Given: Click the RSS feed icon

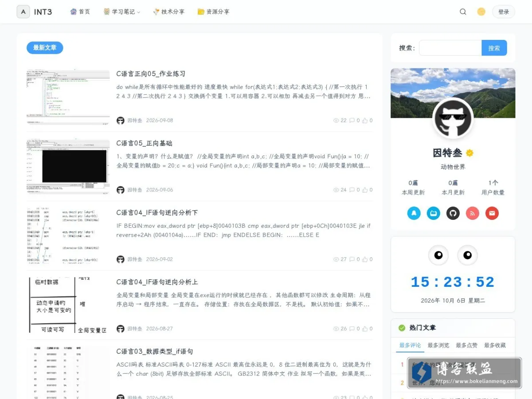Looking at the screenshot, I should point(473,213).
